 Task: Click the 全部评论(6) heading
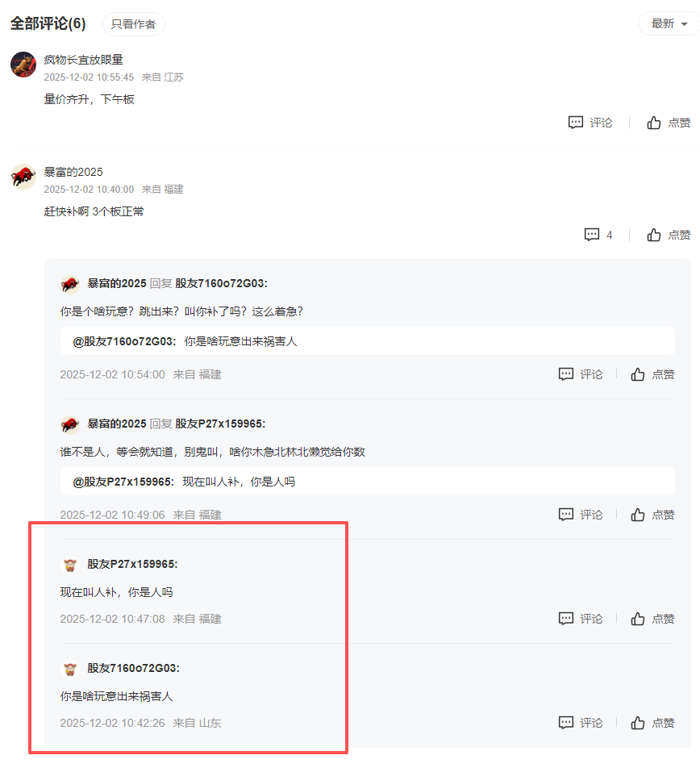[x=48, y=23]
